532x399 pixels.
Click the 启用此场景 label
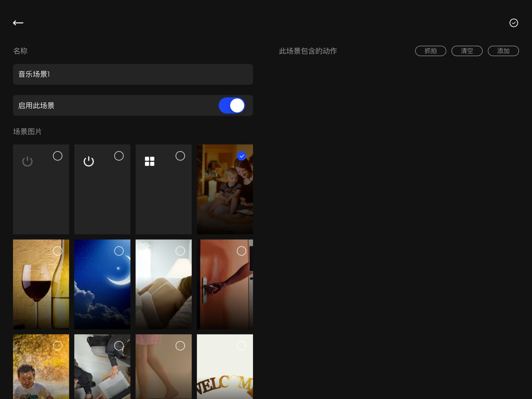36,106
